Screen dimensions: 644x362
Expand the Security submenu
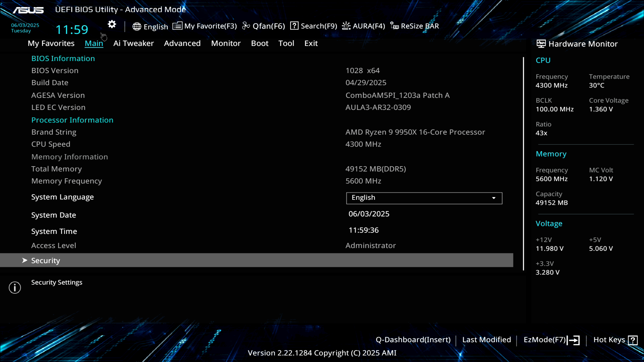tap(45, 260)
